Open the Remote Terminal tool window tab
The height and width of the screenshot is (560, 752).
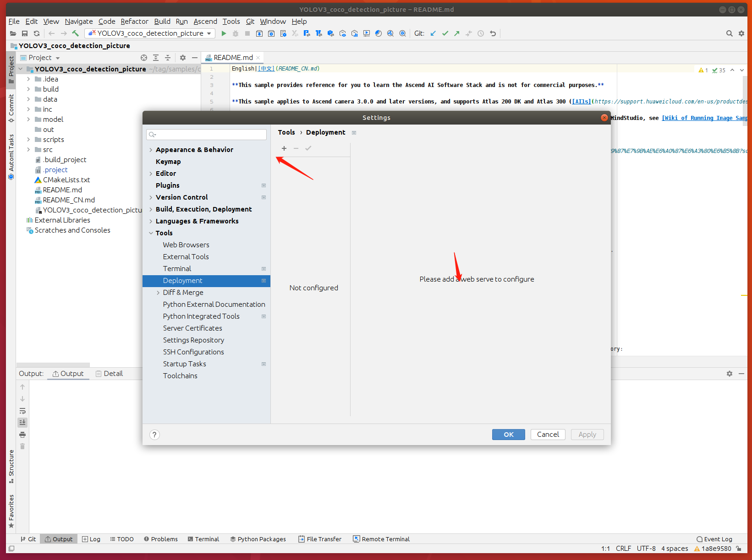(x=381, y=539)
